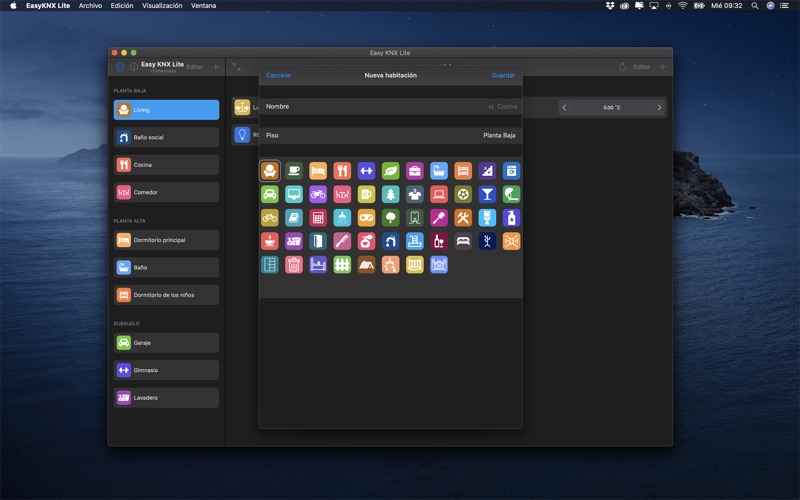
Task: Toggle fullscreen with the expand arrows icon
Action: click(x=237, y=67)
